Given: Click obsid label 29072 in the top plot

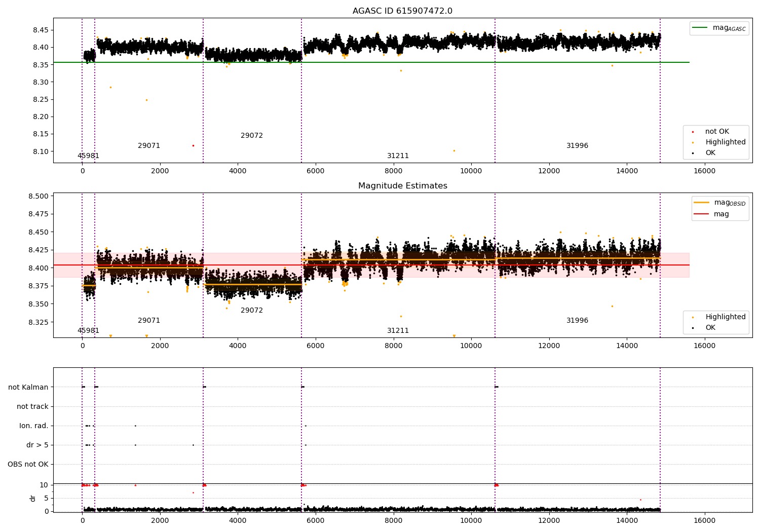Looking at the screenshot, I should pyautogui.click(x=252, y=136).
